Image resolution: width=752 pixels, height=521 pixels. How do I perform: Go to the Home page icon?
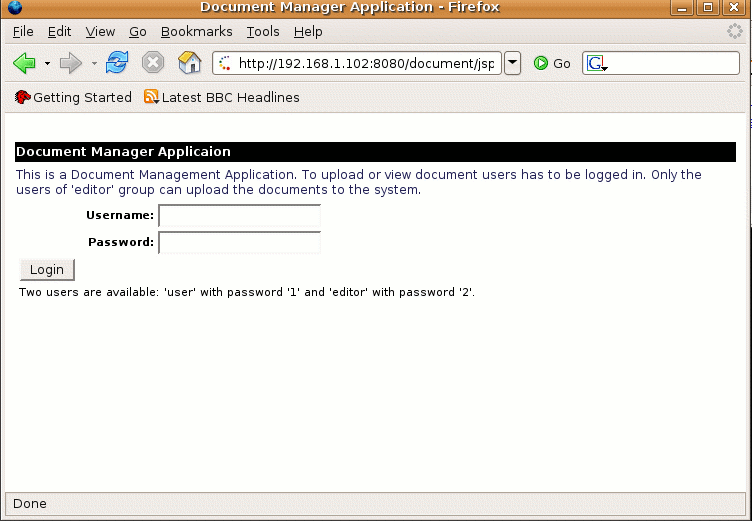click(x=189, y=62)
